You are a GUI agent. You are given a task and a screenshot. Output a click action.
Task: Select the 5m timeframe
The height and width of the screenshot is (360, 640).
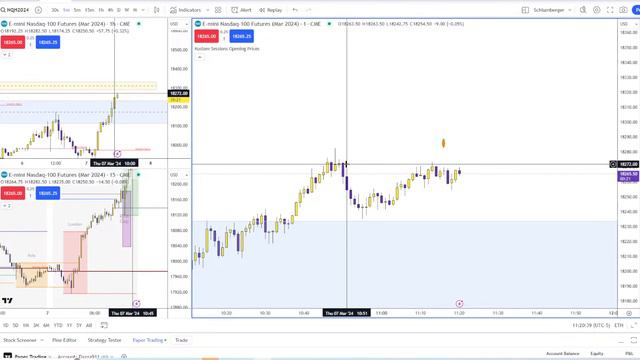(77, 10)
